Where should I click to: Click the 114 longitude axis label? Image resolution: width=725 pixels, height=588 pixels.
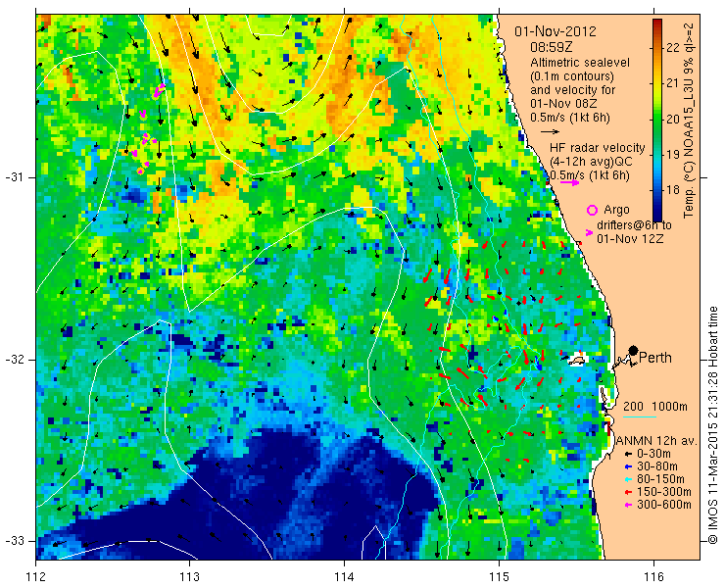point(344,576)
